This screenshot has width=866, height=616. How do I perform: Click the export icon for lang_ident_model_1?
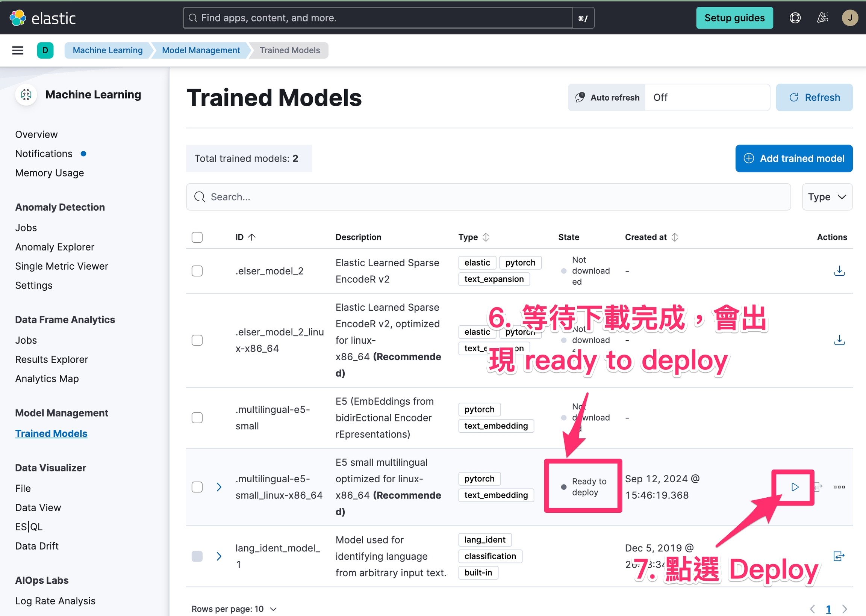pos(839,556)
